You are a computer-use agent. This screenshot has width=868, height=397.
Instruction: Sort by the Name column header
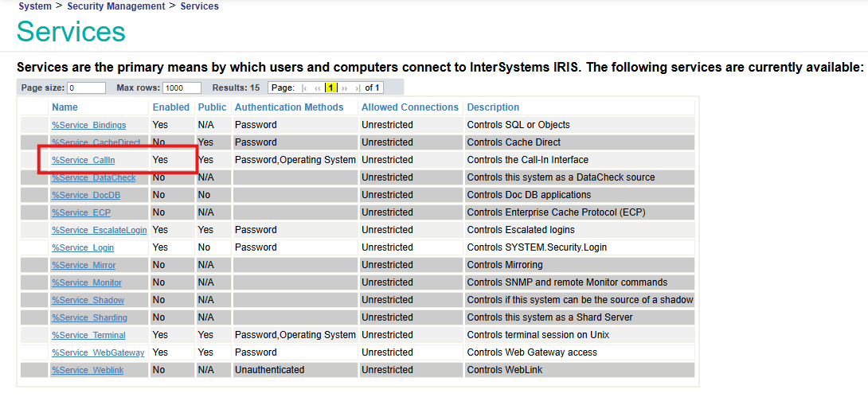point(65,107)
